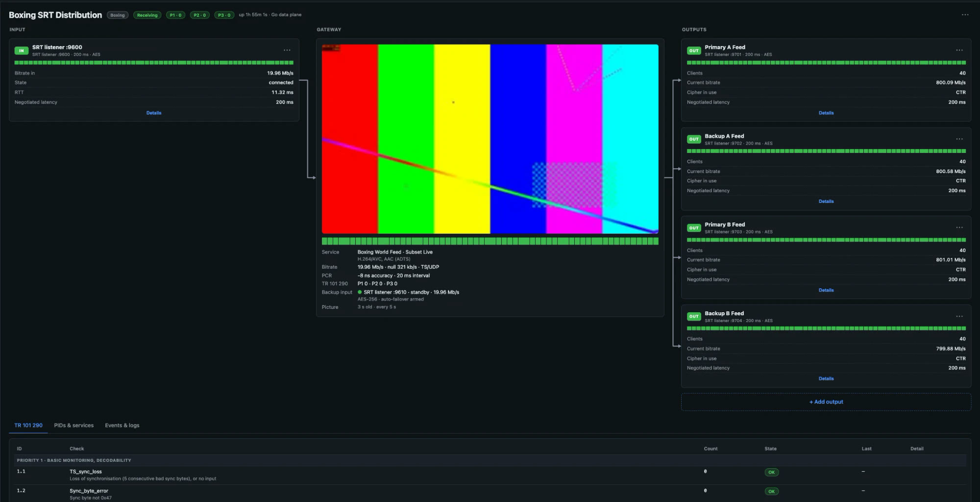The height and width of the screenshot is (502, 980).
Task: Select the TS_sync_loss check row name
Action: 86,472
